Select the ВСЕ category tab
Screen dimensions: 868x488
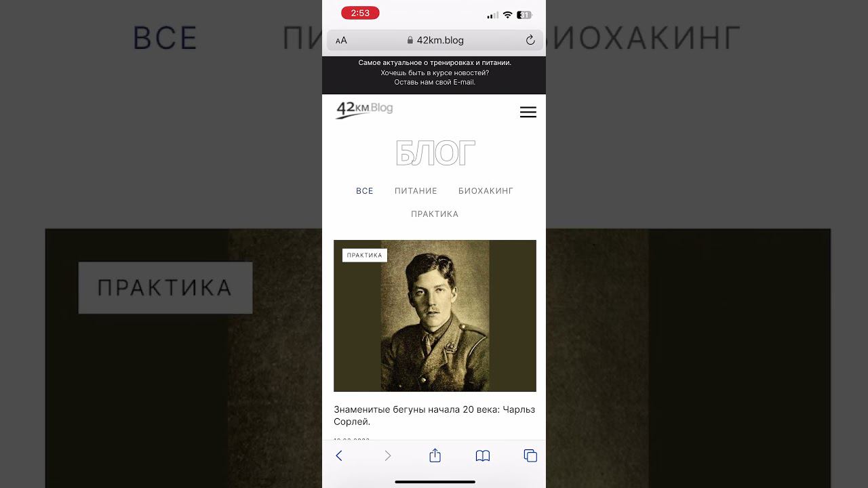(x=365, y=191)
